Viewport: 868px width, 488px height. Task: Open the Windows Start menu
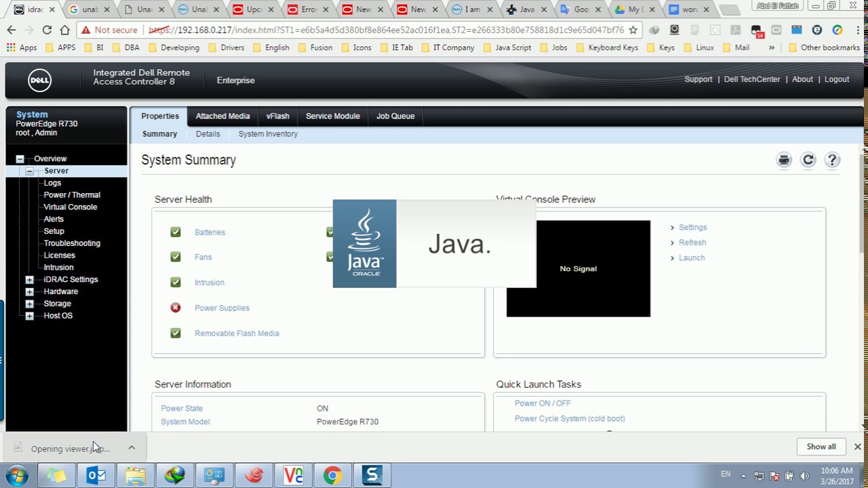[16, 476]
